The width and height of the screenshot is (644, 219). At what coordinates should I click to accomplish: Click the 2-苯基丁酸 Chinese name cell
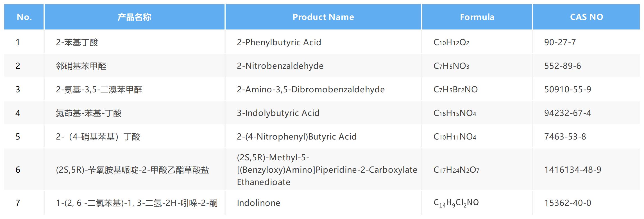pyautogui.click(x=77, y=42)
